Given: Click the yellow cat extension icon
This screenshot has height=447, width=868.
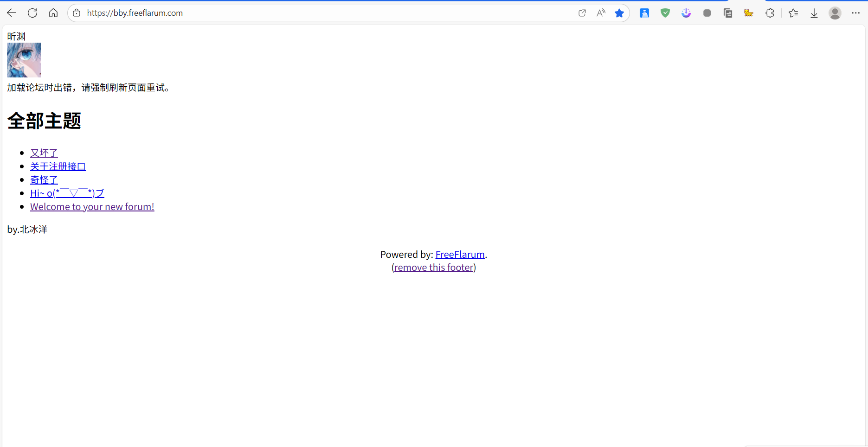Looking at the screenshot, I should [x=748, y=13].
